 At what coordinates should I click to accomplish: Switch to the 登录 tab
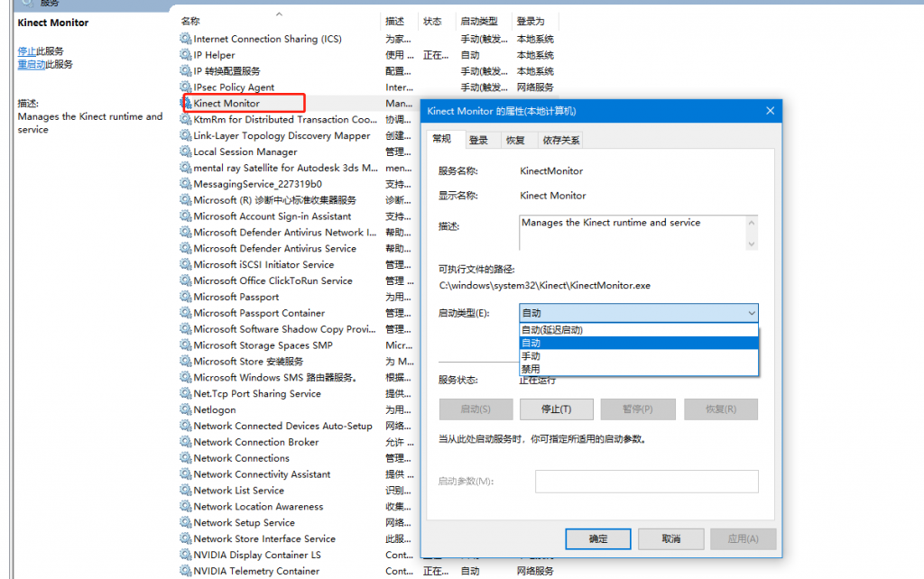(x=478, y=140)
